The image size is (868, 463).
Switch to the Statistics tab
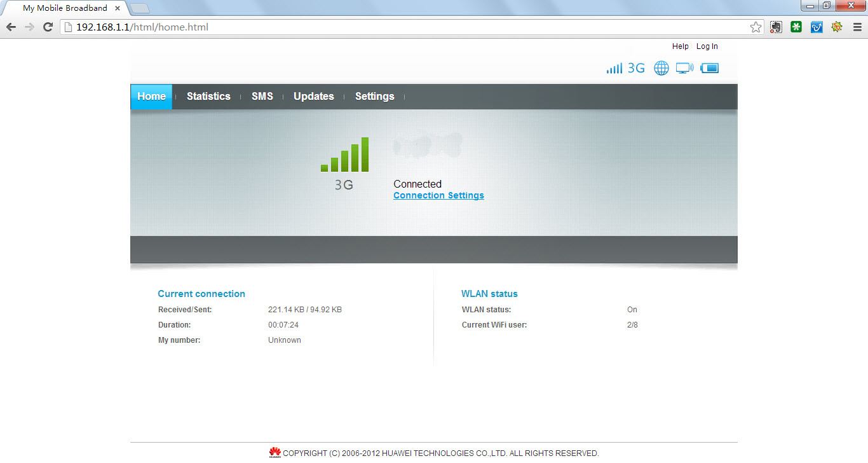[208, 97]
